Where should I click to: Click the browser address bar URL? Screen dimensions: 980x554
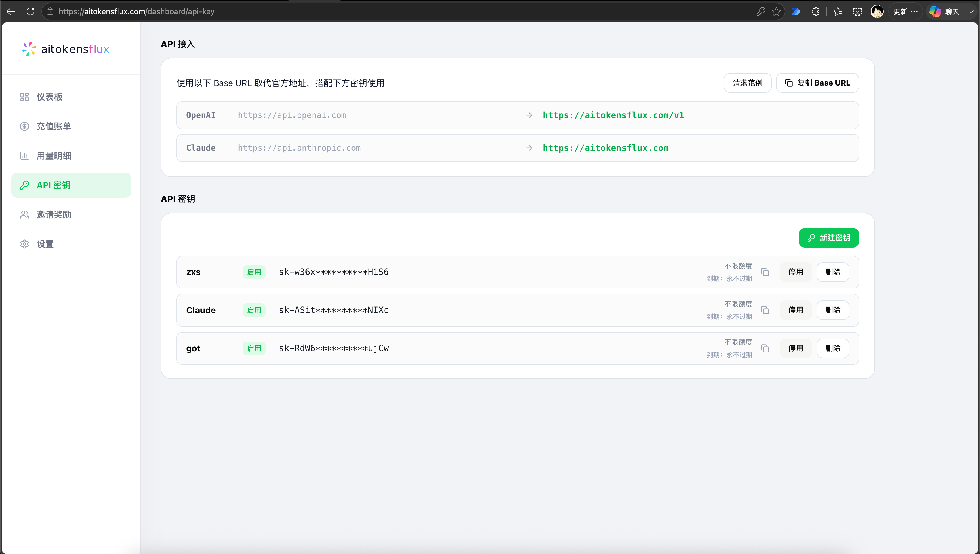coord(137,11)
